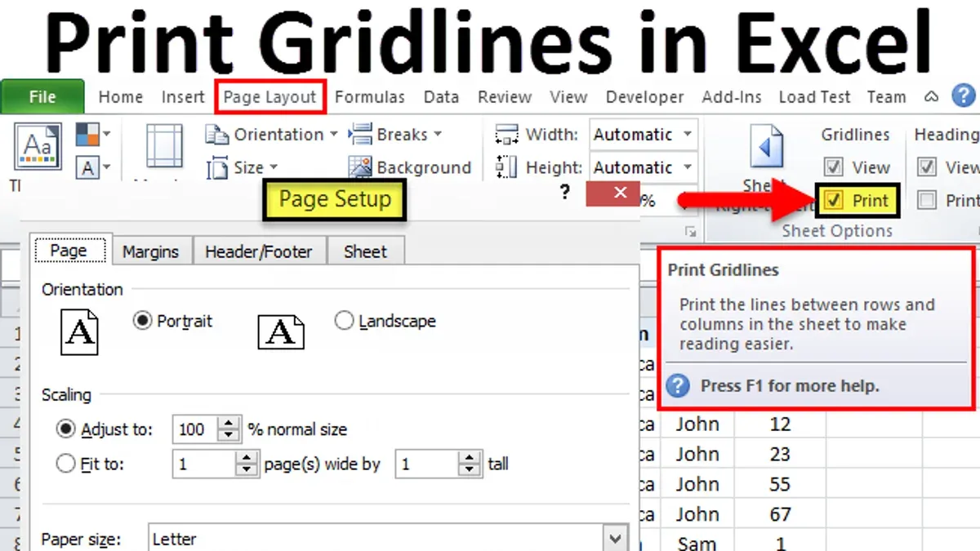
Task: Open the Team tab
Action: [886, 97]
